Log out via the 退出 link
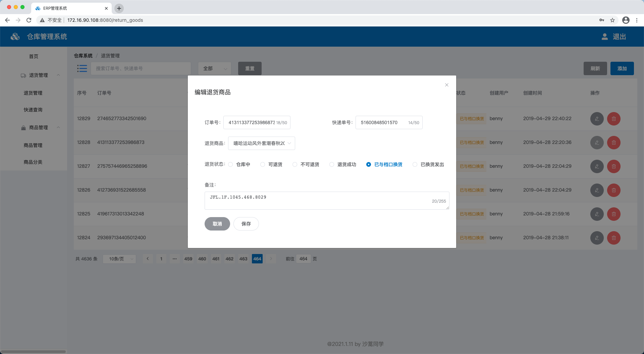 (620, 37)
